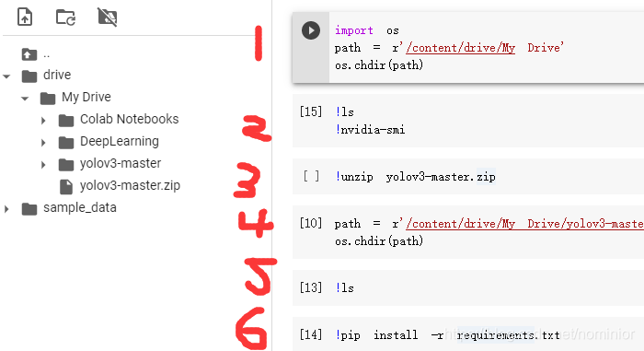Expand the yolov3-master folder
This screenshot has height=351, width=644.
43,165
